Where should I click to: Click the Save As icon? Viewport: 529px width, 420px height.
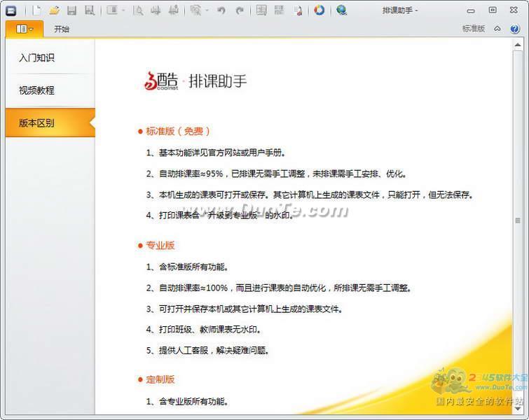coord(90,10)
